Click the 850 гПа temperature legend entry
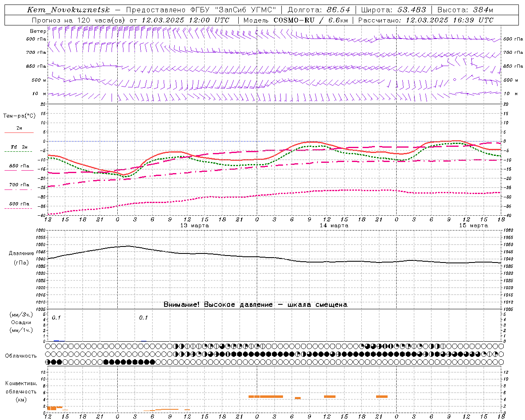The width and height of the screenshot is (525, 420). click(19, 166)
